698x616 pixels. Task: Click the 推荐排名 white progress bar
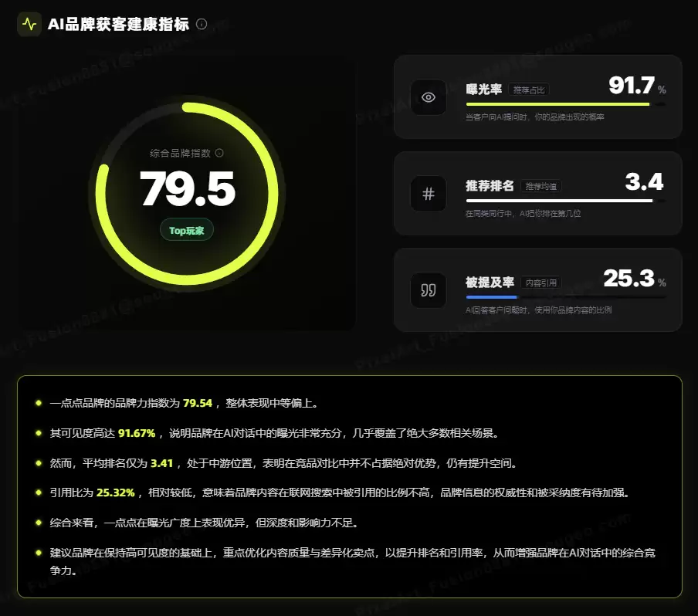(559, 201)
